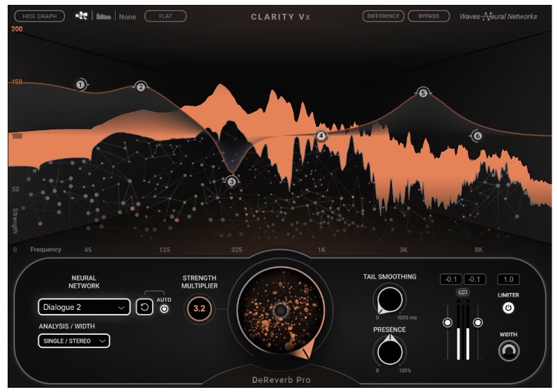Click the Strength Multiplier 3.2 value
Viewport: 557px width, 392px height.
[x=199, y=308]
